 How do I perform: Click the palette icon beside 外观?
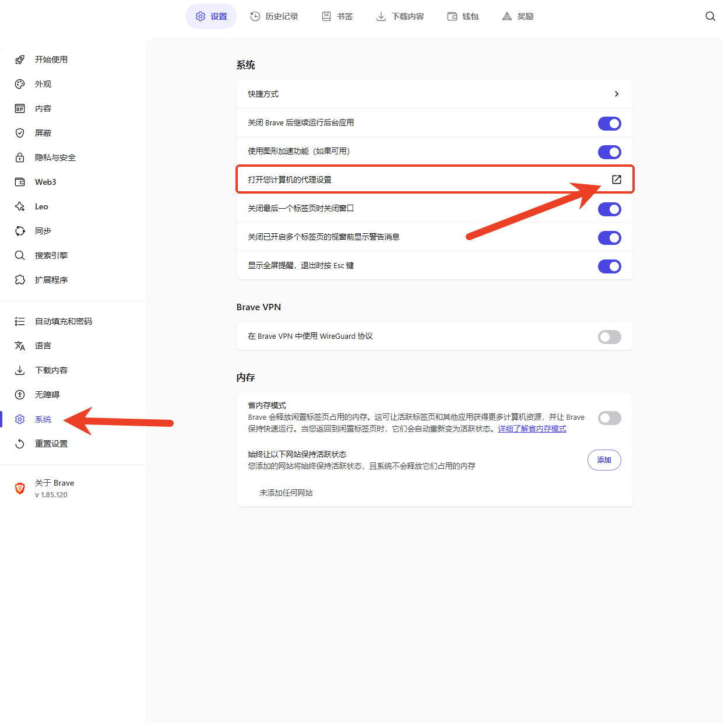click(x=20, y=84)
